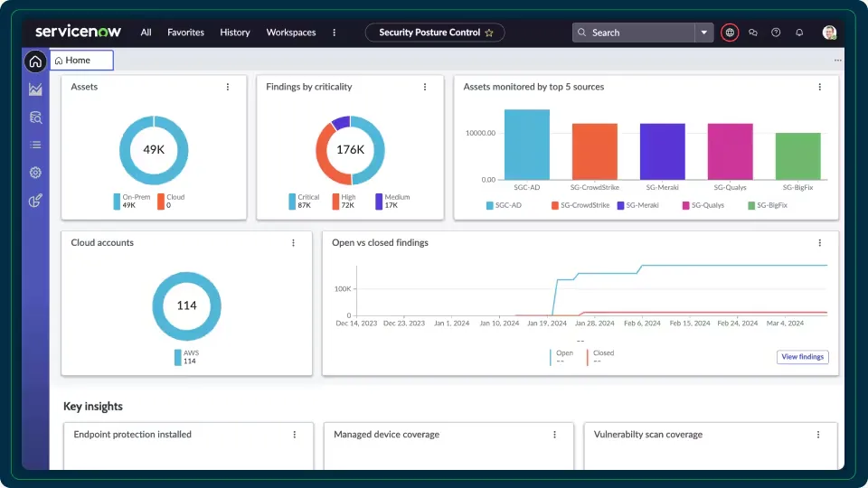The image size is (868, 488).
Task: Toggle the Closed series legend entry
Action: (600, 357)
